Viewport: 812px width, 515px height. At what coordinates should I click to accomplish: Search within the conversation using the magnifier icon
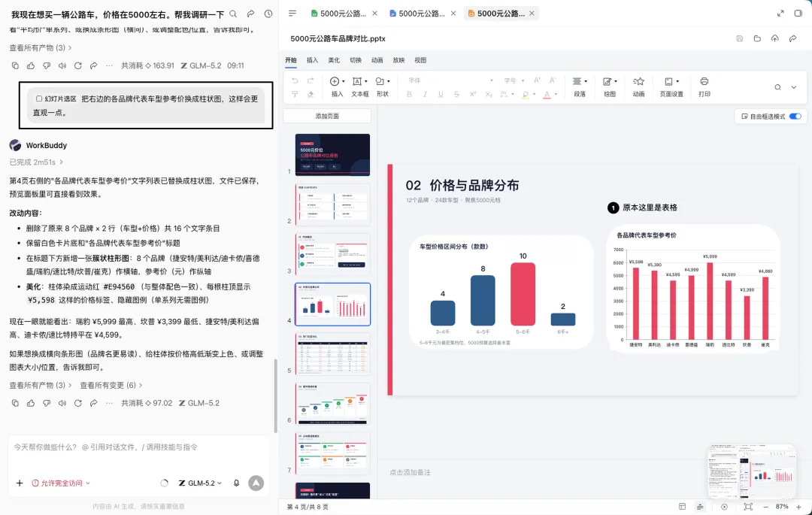[x=234, y=14]
